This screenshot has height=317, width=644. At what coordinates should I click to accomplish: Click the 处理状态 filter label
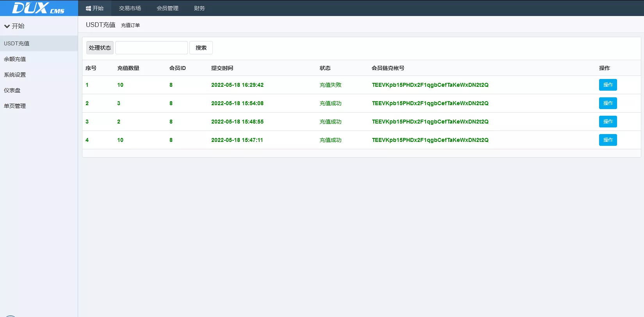[x=100, y=48]
